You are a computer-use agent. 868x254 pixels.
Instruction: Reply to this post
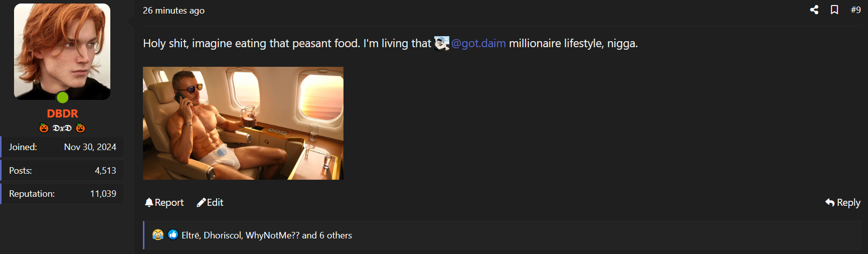point(843,203)
